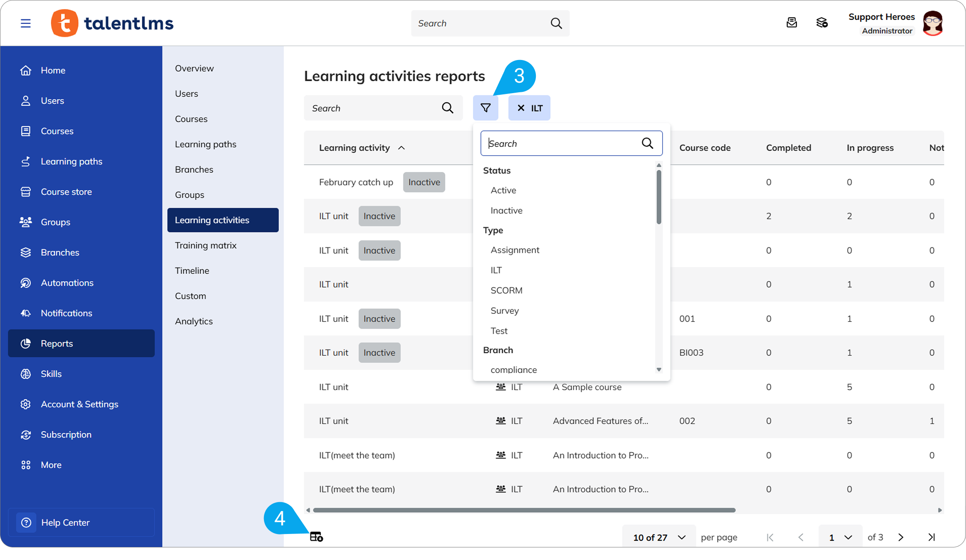Click the TalentLMS logo

[112, 23]
